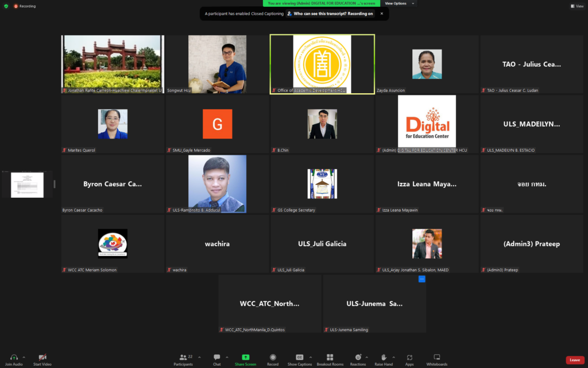Raise hand in the meeting
The height and width of the screenshot is (368, 588).
pyautogui.click(x=384, y=357)
